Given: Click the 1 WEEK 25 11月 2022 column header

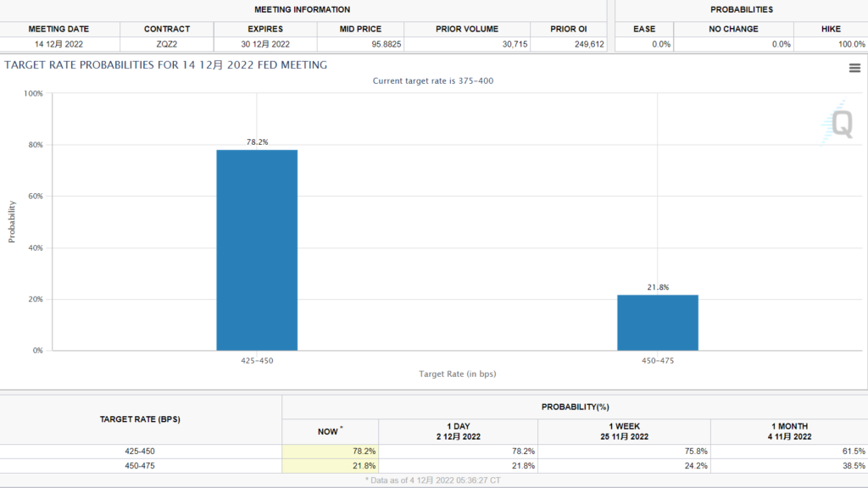Looking at the screenshot, I should coord(624,431).
